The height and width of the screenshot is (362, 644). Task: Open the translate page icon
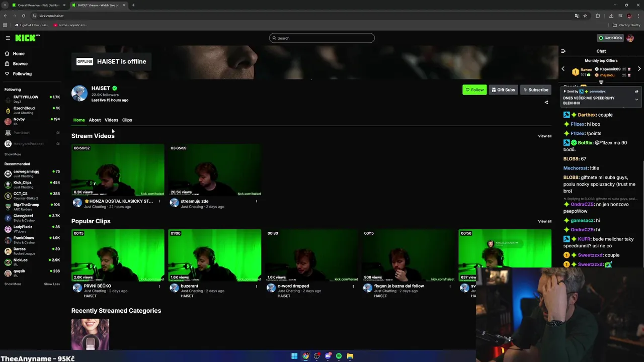[577, 16]
